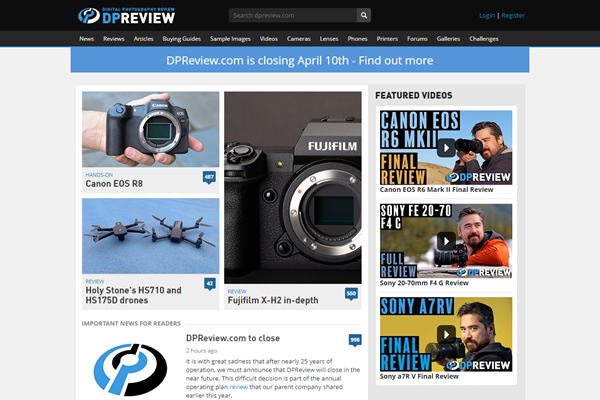Screen dimensions: 600x400
Task: Play the Sony A7RV final review video
Action: pos(446,334)
